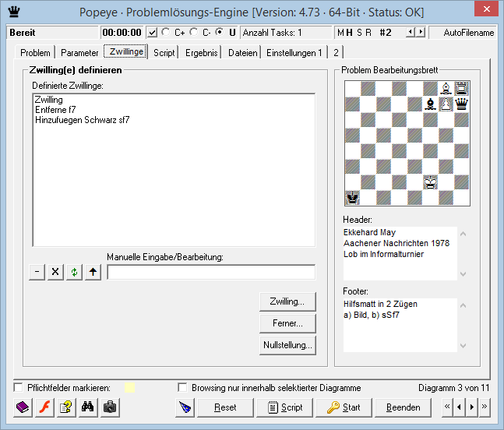
Task: Click into the Header text box
Action: pyautogui.click(x=400, y=253)
